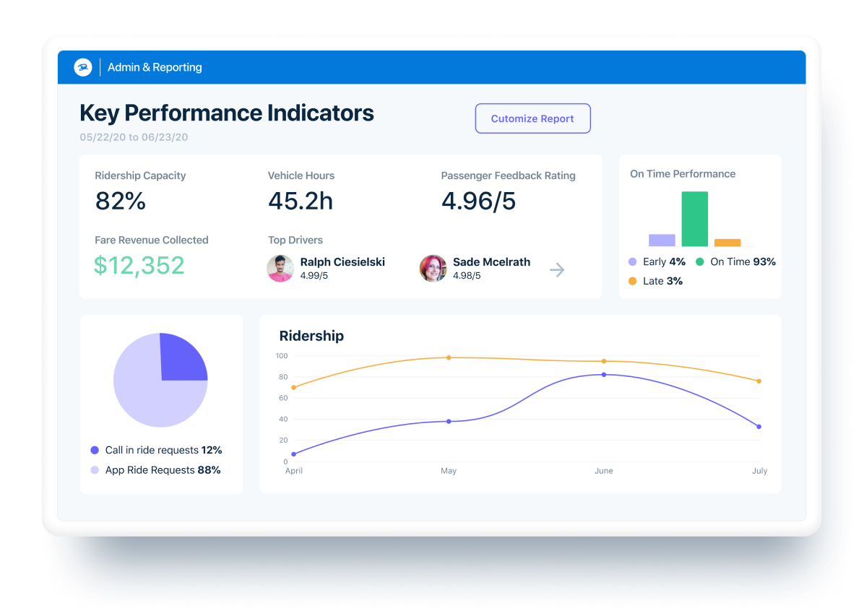Click the May axis label

[449, 471]
